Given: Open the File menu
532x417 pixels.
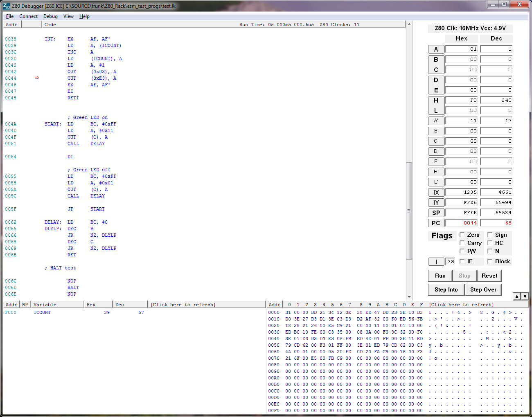Looking at the screenshot, I should (10, 16).
